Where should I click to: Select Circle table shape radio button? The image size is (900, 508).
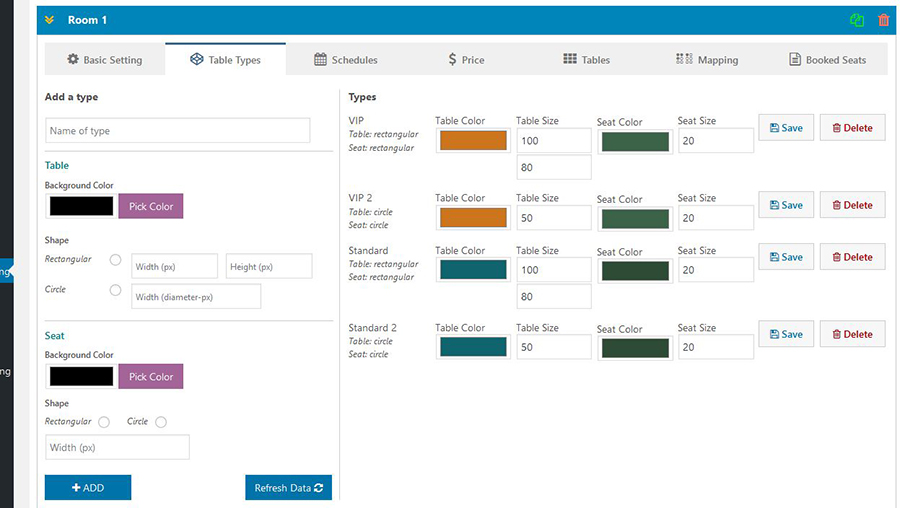pyautogui.click(x=115, y=290)
